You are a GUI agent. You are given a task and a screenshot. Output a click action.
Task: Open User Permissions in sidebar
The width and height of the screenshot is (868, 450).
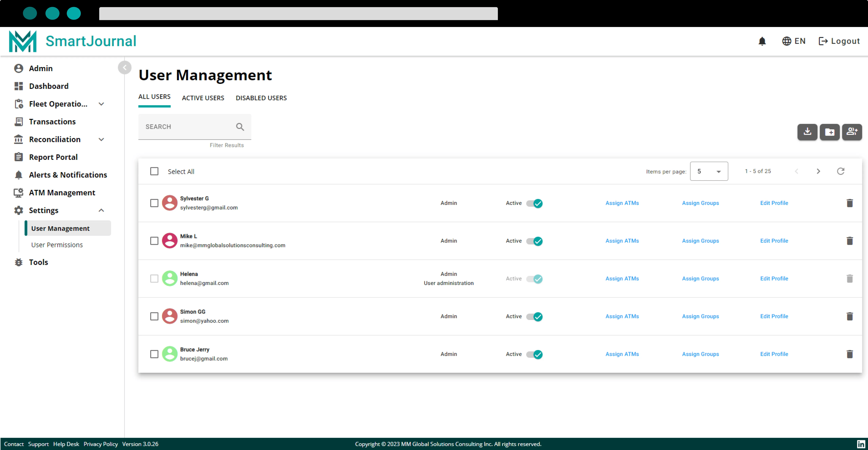57,245
